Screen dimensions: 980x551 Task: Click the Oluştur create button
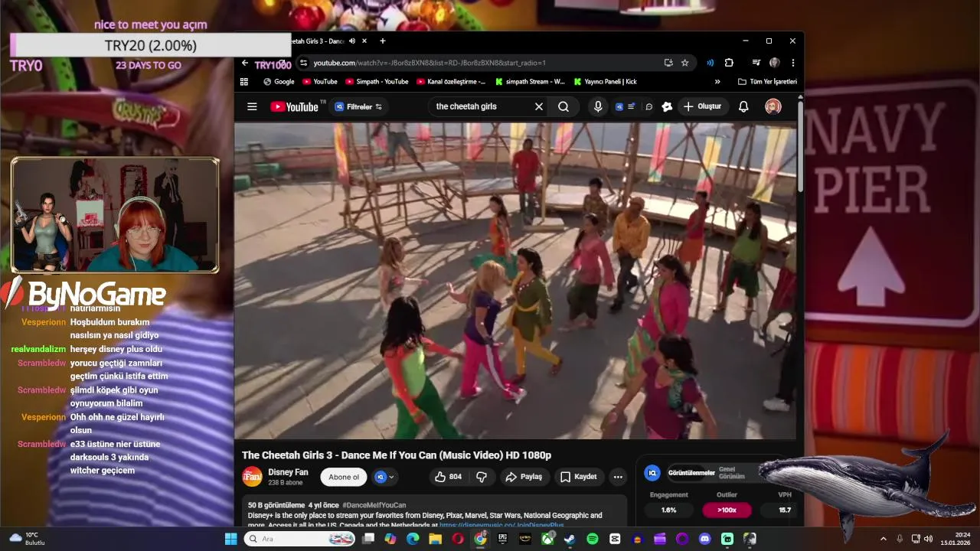tap(703, 106)
